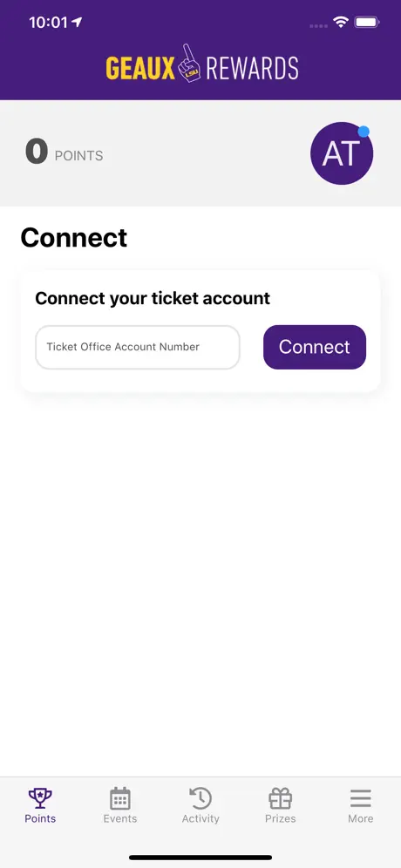401x868 pixels.
Task: Tap the LSU foam finger logo icon
Action: pos(190,64)
